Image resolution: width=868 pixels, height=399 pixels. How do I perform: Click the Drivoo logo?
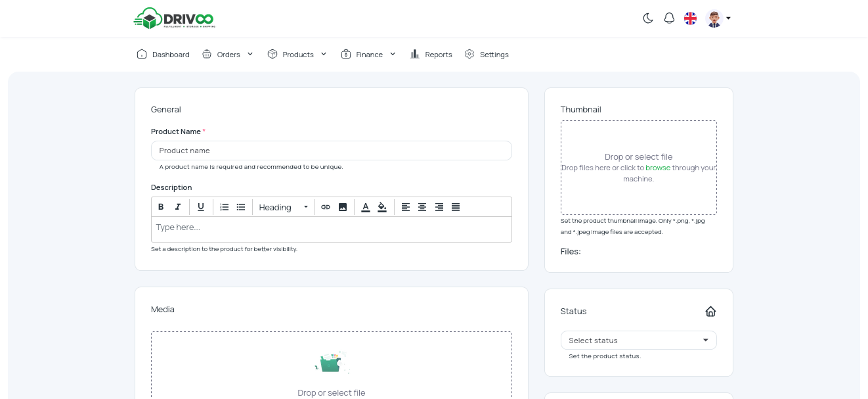coord(175,18)
